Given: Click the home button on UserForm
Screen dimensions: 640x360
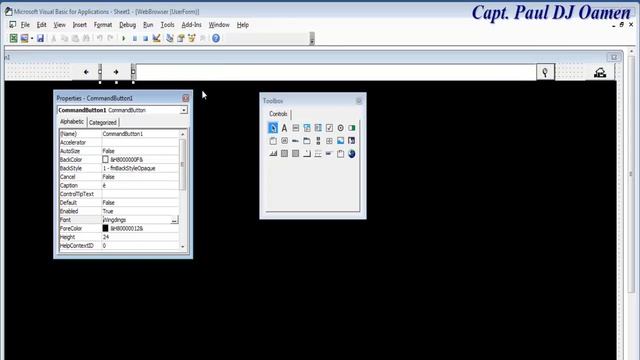Looking at the screenshot, I should pos(600,73).
